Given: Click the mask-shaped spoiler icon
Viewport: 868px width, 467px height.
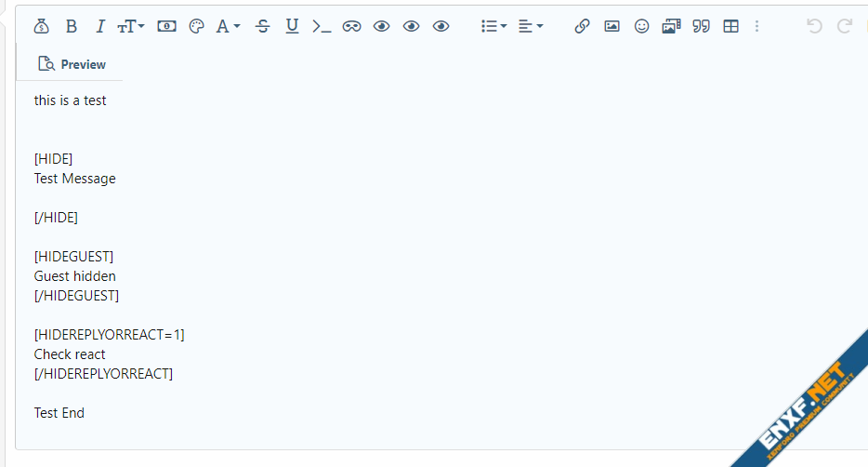Looking at the screenshot, I should pos(351,26).
